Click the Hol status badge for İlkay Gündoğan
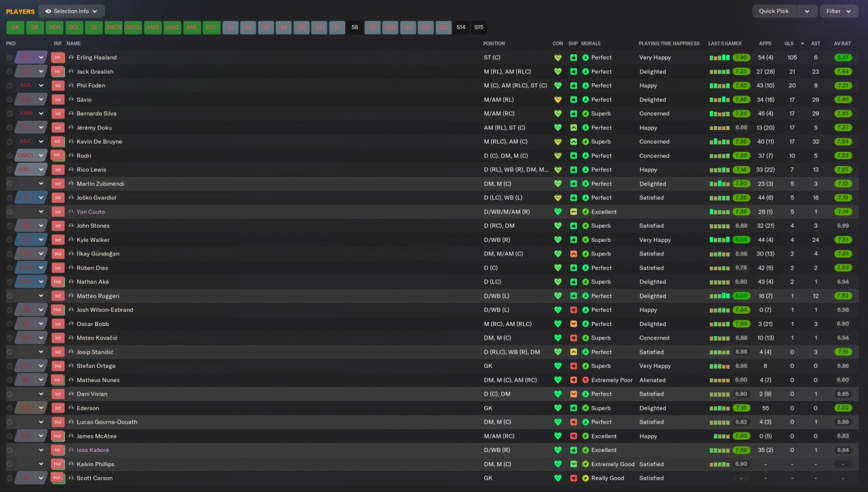868x492 pixels. click(58, 254)
